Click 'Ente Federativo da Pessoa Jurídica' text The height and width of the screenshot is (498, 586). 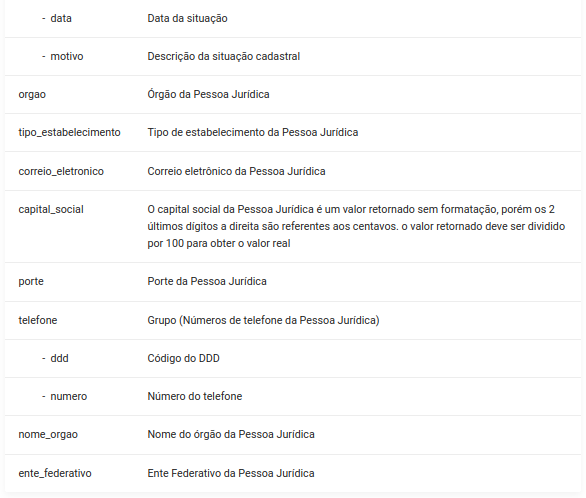231,473
